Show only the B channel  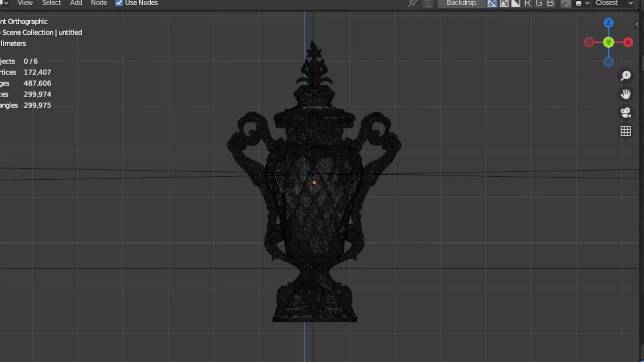[550, 3]
